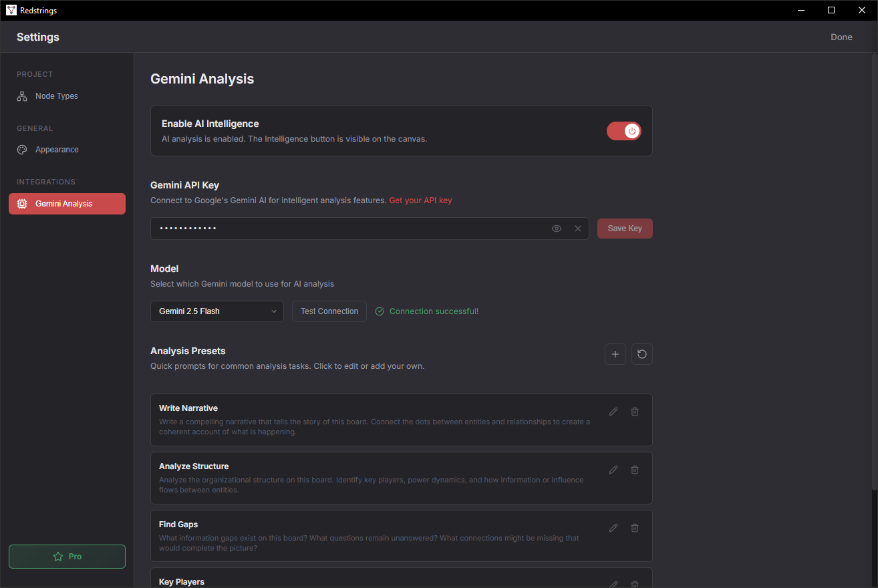Edit the Write Narrative preset with the pencil icon
The height and width of the screenshot is (588, 878).
point(613,412)
